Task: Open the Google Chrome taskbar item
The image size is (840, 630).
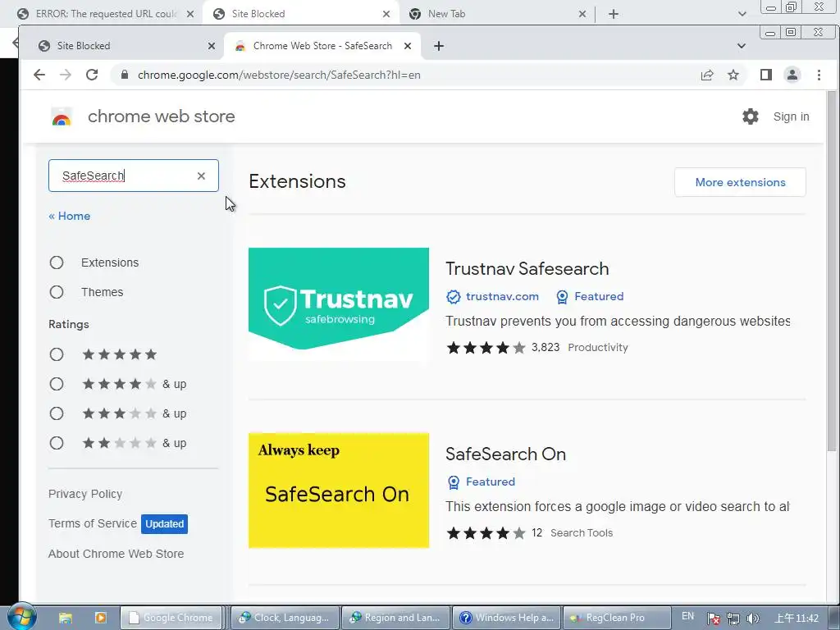Action: click(x=171, y=618)
